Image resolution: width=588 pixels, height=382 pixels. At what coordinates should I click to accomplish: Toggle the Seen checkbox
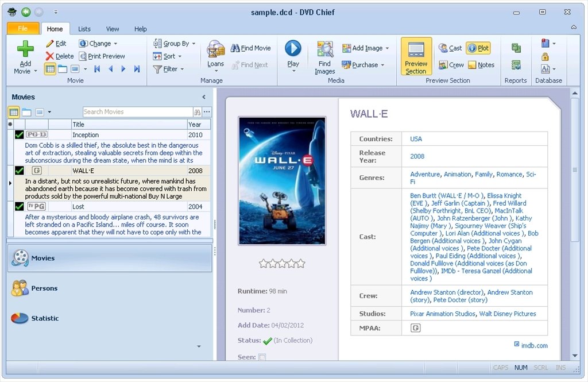click(x=262, y=357)
